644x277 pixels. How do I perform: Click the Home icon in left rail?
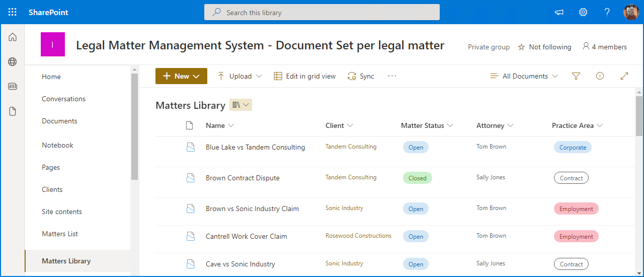[x=13, y=37]
